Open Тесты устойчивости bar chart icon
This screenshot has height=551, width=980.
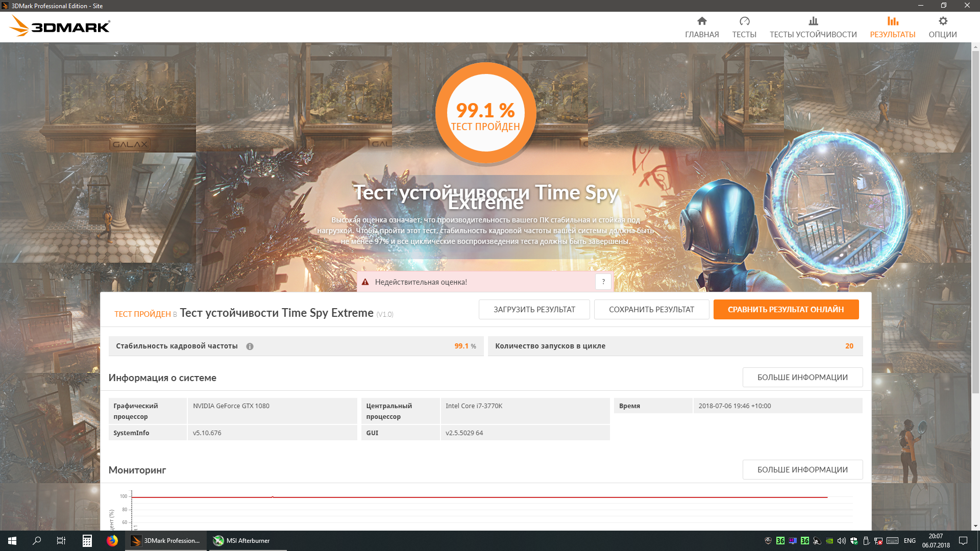pyautogui.click(x=813, y=21)
